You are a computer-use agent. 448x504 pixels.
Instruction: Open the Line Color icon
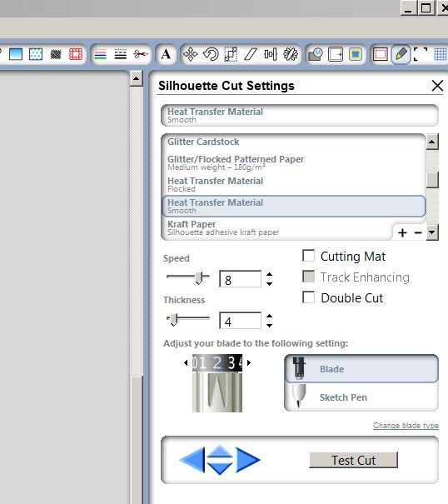pos(101,54)
